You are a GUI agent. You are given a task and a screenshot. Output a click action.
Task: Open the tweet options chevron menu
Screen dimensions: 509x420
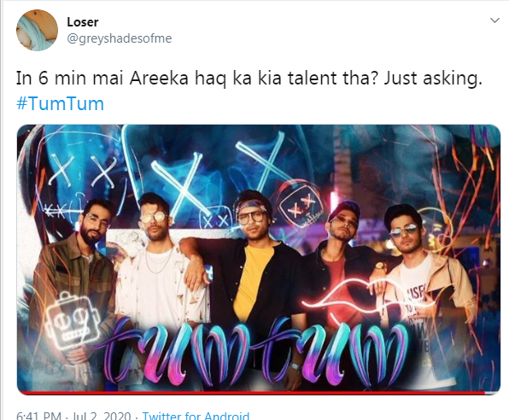[494, 20]
